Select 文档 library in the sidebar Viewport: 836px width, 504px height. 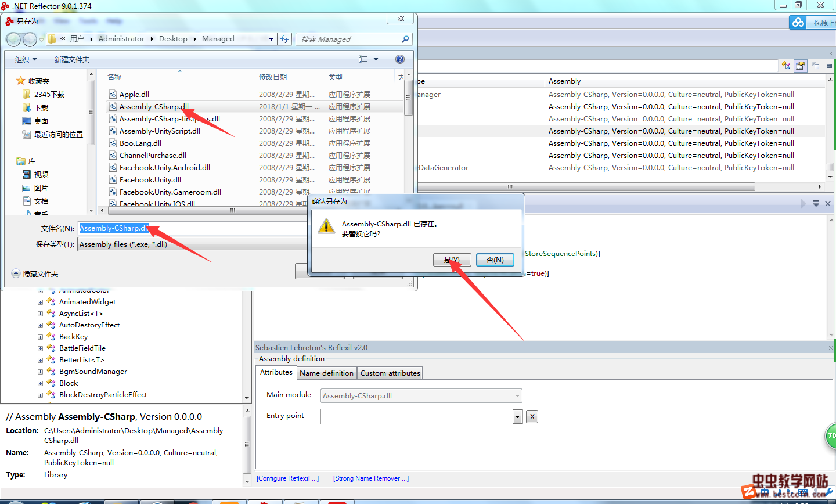35,201
